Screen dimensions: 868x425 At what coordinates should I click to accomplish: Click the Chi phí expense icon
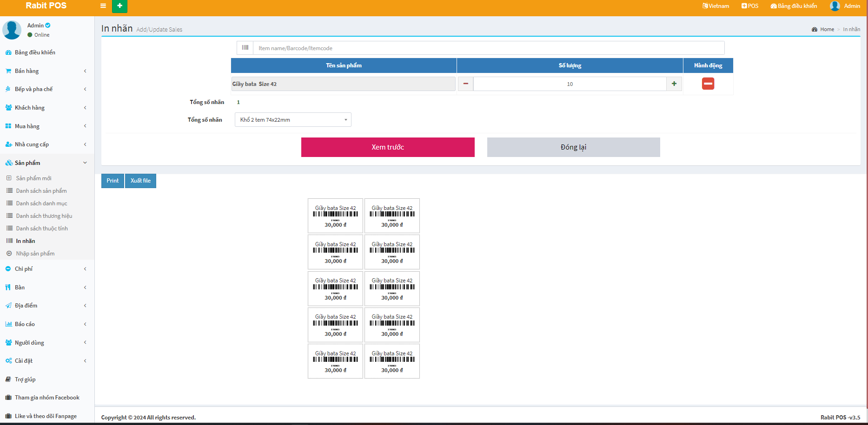pyautogui.click(x=8, y=269)
